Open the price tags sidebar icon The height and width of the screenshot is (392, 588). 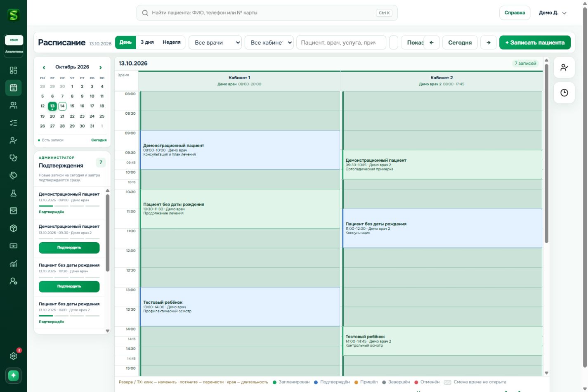click(13, 175)
